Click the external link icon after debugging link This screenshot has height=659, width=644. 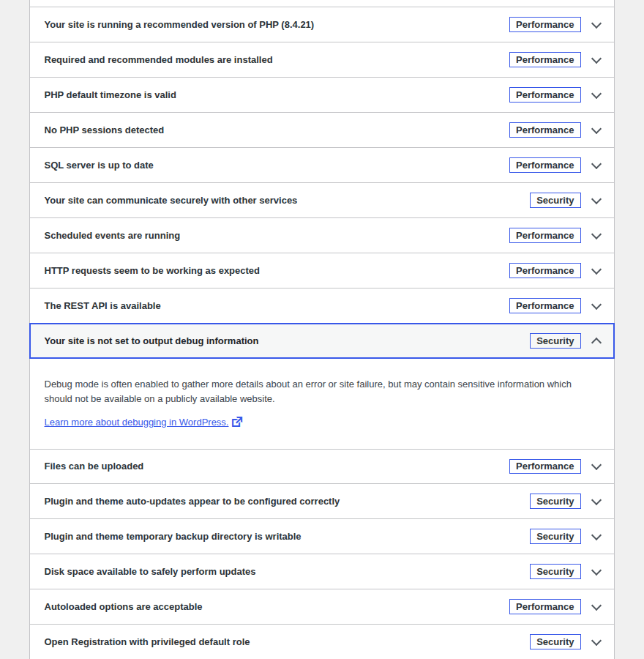tap(237, 422)
